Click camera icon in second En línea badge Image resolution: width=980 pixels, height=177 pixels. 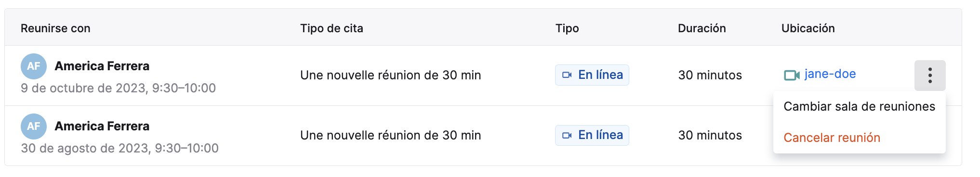pyautogui.click(x=567, y=135)
